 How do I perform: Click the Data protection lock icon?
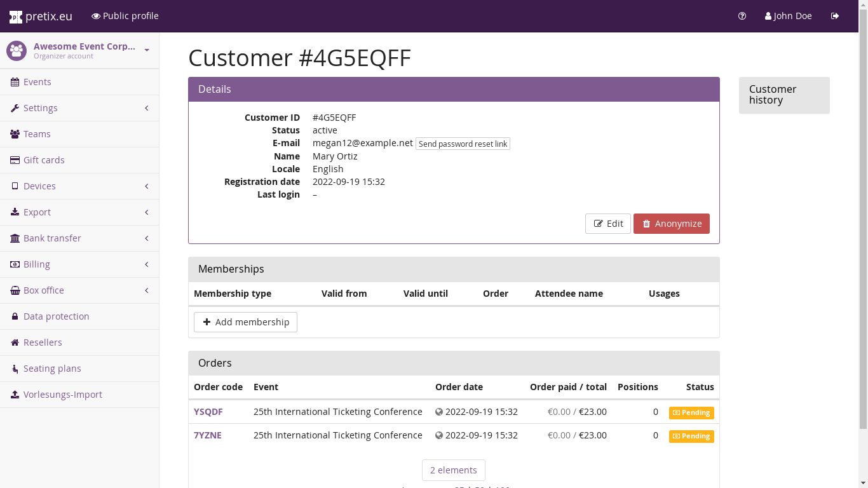[15, 316]
